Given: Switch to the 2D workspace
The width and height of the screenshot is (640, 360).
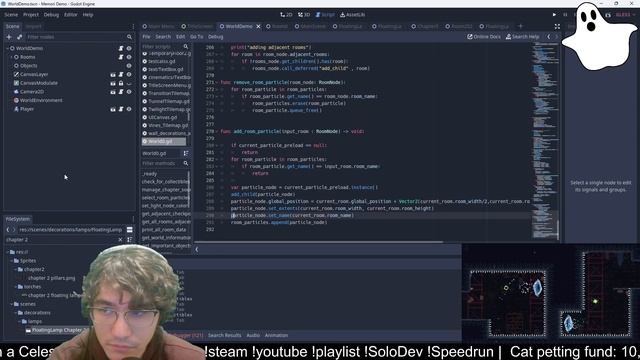Looking at the screenshot, I should pyautogui.click(x=286, y=15).
